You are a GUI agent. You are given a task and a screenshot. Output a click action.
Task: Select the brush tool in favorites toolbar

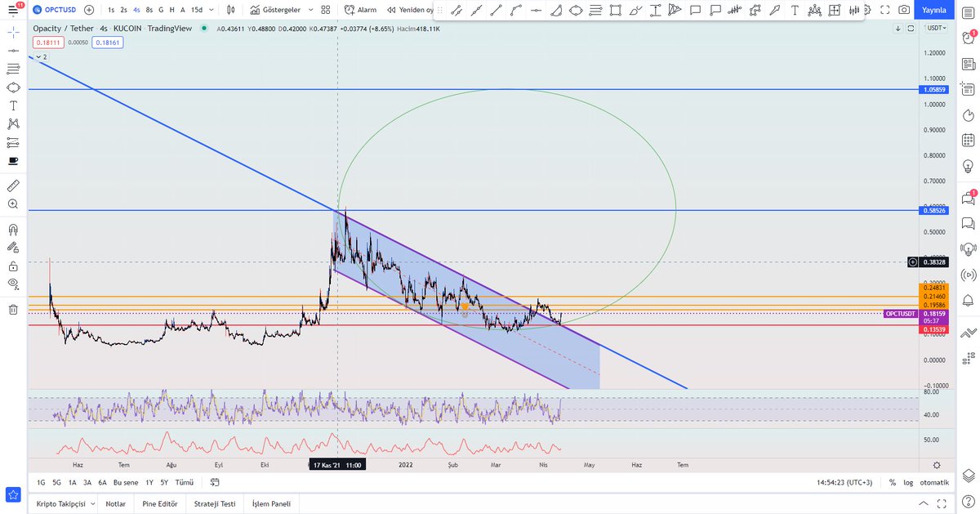[x=635, y=10]
